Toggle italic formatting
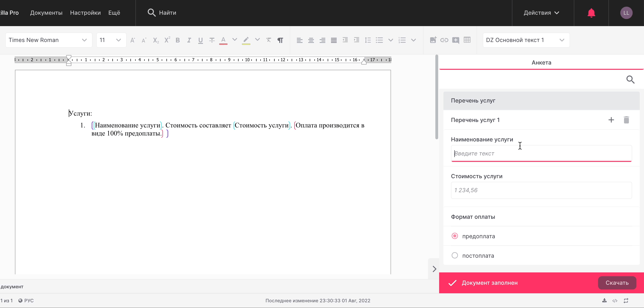Viewport: 644px width, 308px height. coord(189,40)
